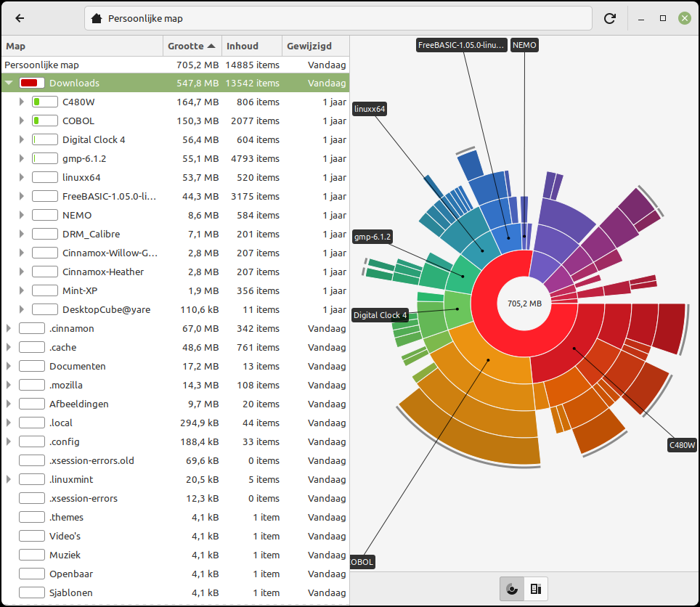Viewport: 700px width, 607px height.
Task: Expand the COBOL folder
Action: 22,121
